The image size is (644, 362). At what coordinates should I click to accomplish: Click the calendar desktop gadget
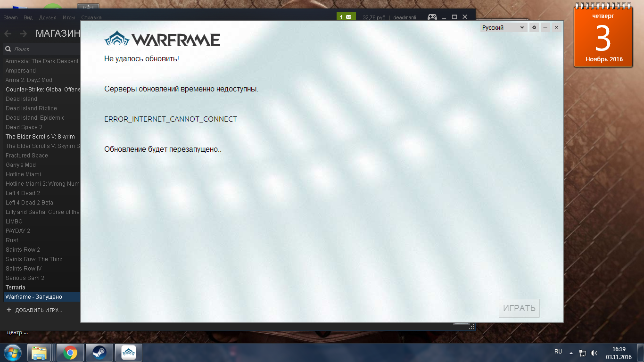[603, 36]
